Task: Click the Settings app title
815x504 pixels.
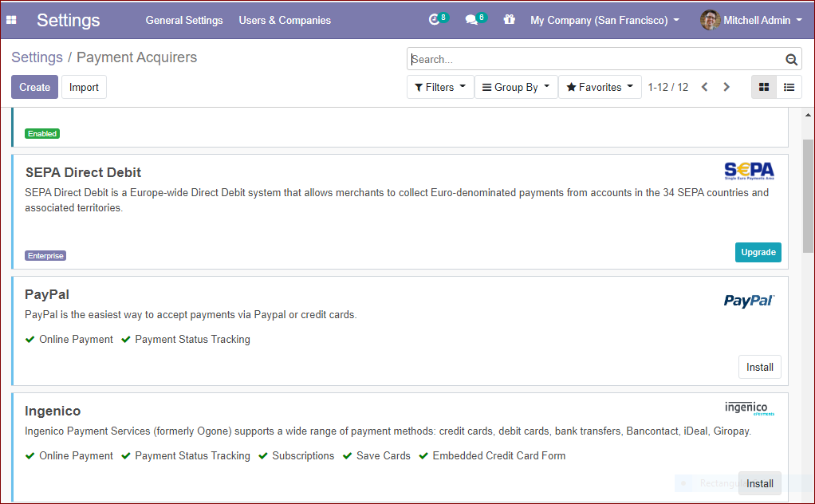Action: tap(68, 20)
